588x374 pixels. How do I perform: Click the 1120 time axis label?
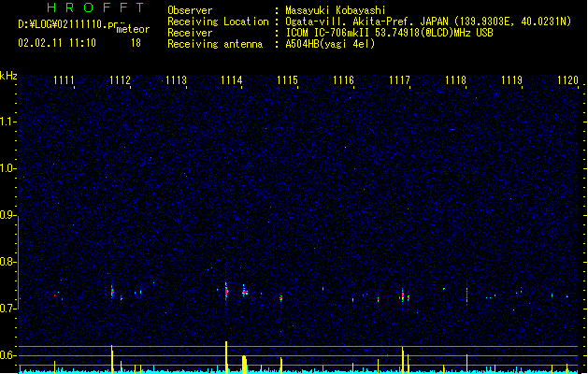(567, 80)
